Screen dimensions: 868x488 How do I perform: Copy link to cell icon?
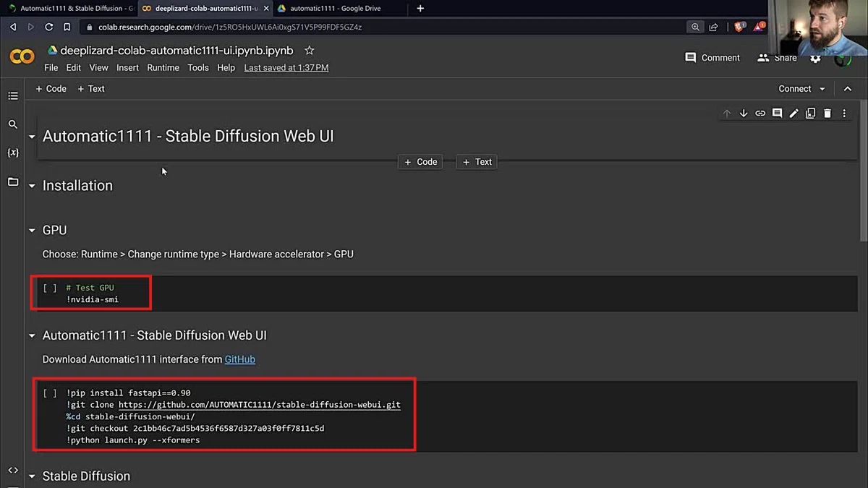[760, 114]
